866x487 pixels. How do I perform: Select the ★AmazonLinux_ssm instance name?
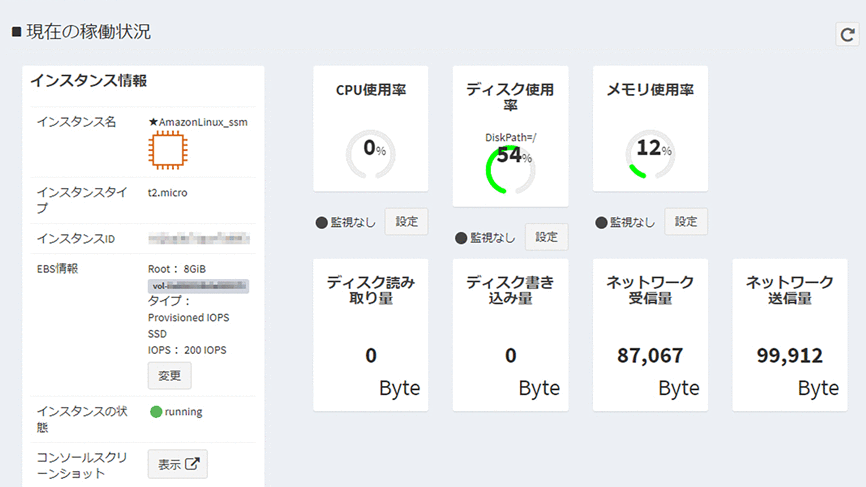198,122
